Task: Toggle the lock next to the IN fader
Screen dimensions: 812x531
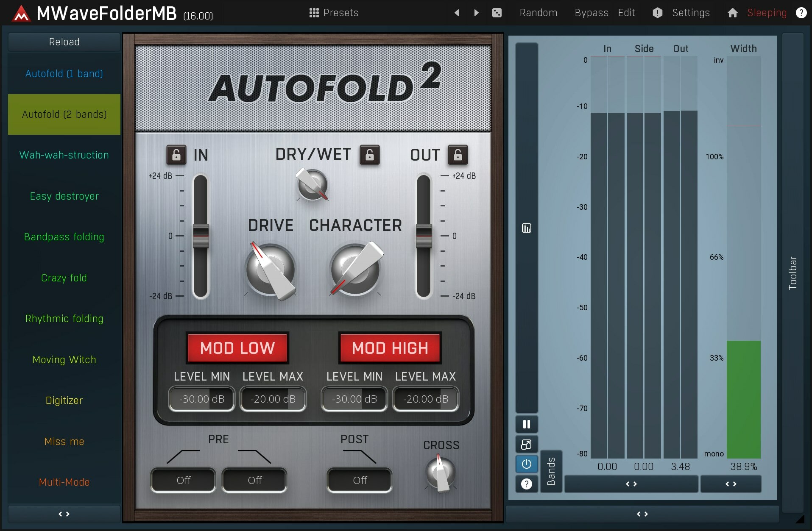Action: click(x=176, y=155)
